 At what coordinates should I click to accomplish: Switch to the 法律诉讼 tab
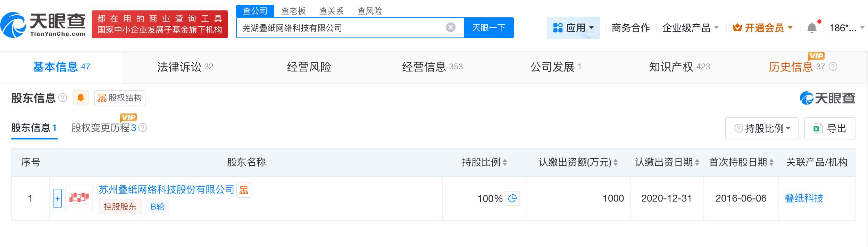click(185, 67)
